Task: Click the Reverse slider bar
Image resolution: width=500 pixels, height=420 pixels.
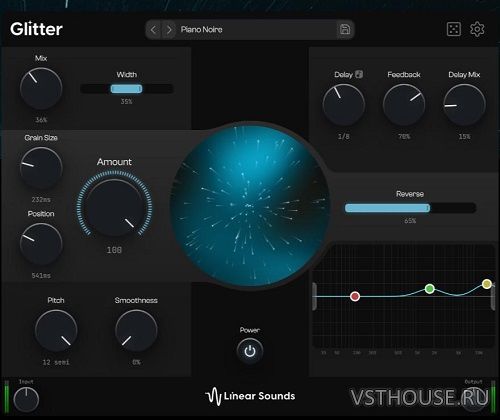Action: coord(410,208)
